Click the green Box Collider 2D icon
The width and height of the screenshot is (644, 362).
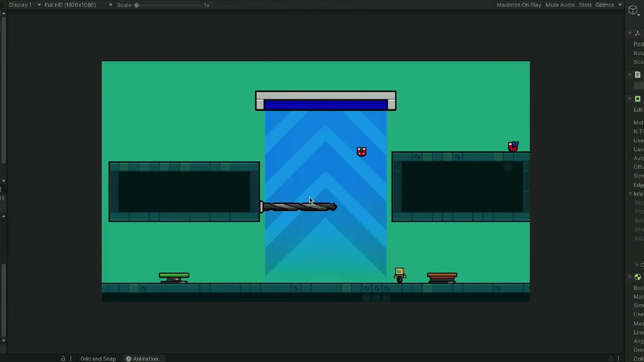tap(638, 99)
